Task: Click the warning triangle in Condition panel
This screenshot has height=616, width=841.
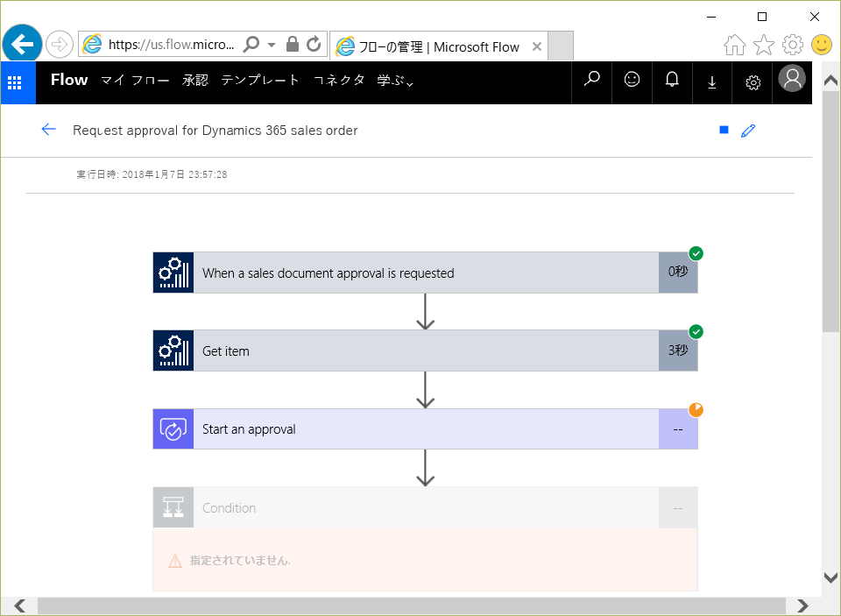Action: [x=175, y=562]
